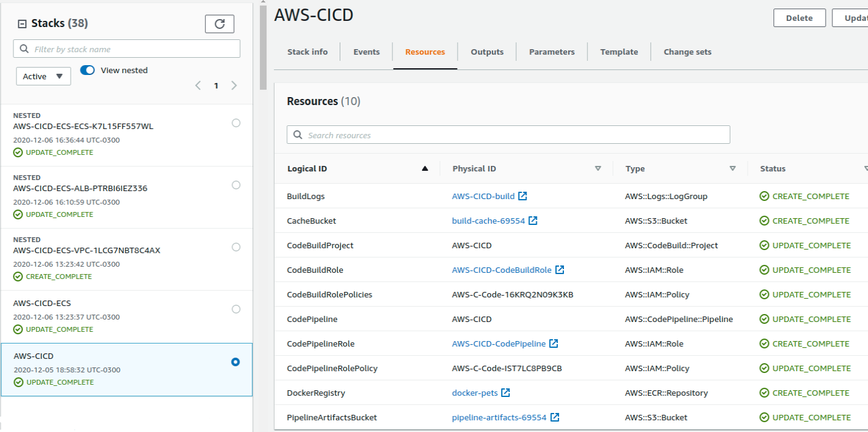Go to next page of stacks

(234, 85)
